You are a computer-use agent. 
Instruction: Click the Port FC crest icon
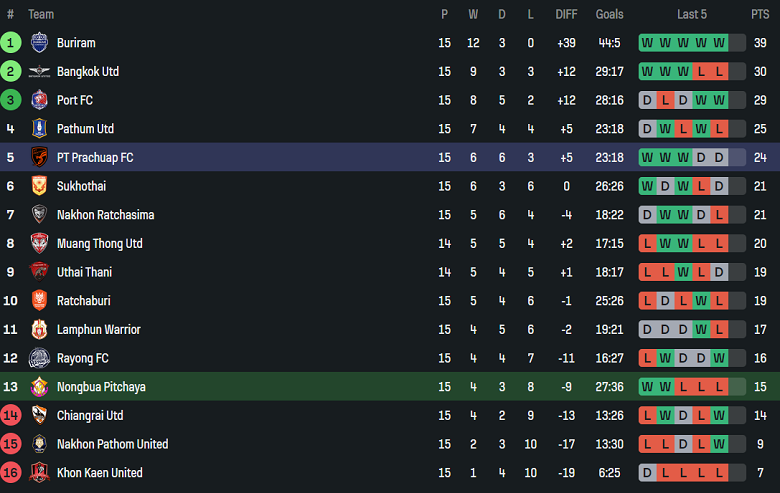click(39, 100)
